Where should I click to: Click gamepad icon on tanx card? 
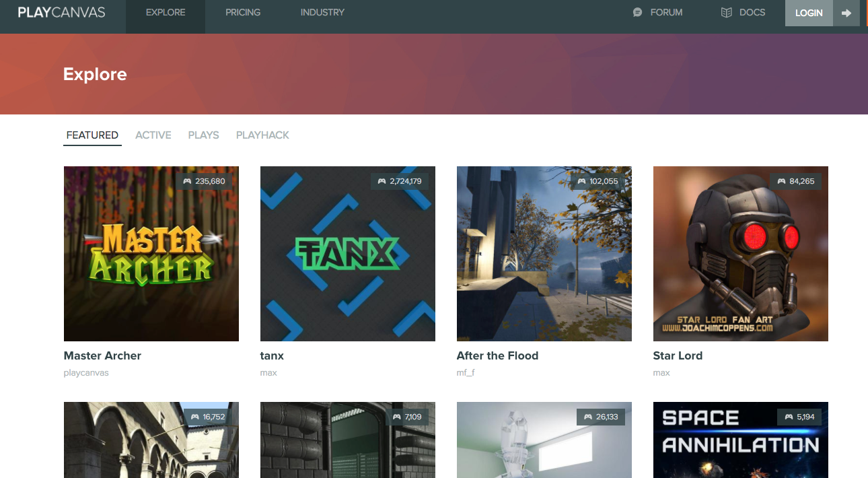coord(382,181)
